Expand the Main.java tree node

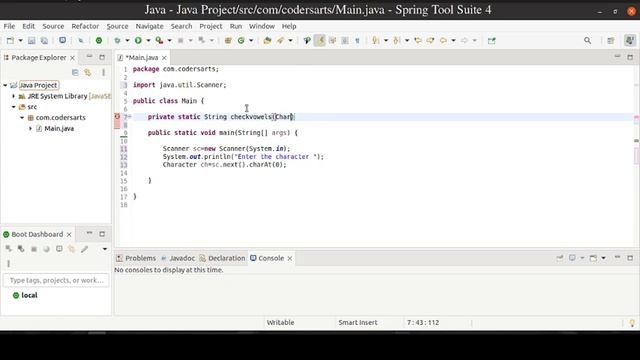(30, 129)
